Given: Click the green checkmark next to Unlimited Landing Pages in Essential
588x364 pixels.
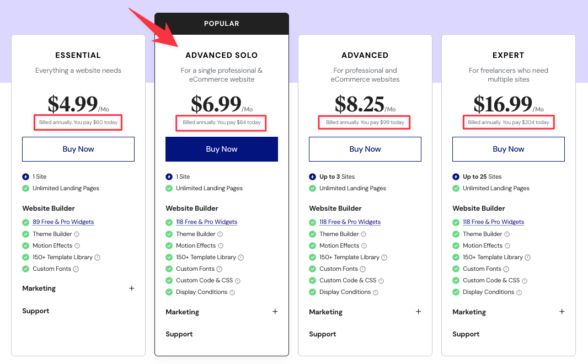Looking at the screenshot, I should point(25,188).
